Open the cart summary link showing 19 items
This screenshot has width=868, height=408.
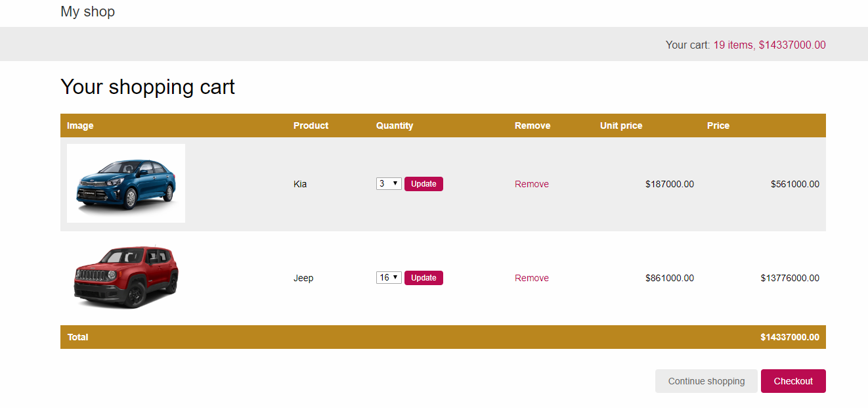click(770, 45)
